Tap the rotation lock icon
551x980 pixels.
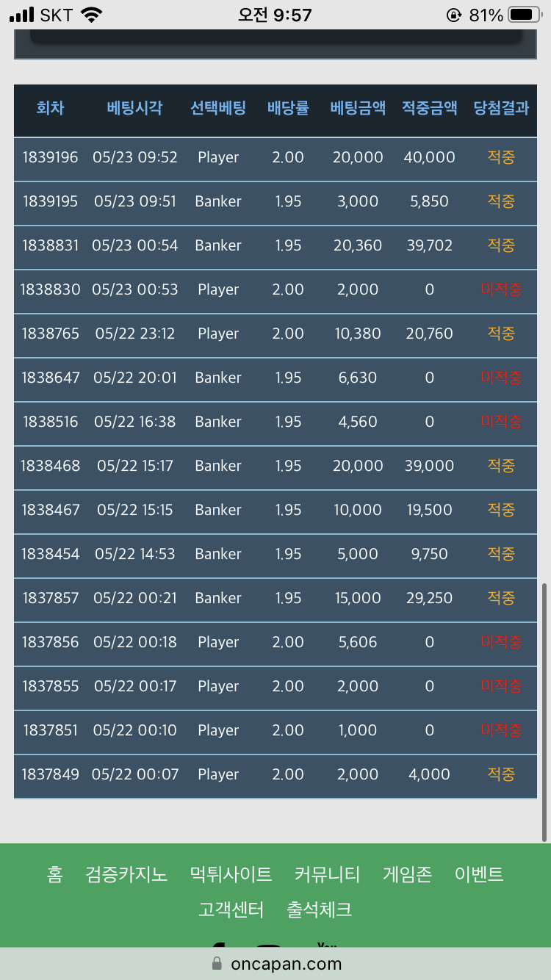click(454, 15)
